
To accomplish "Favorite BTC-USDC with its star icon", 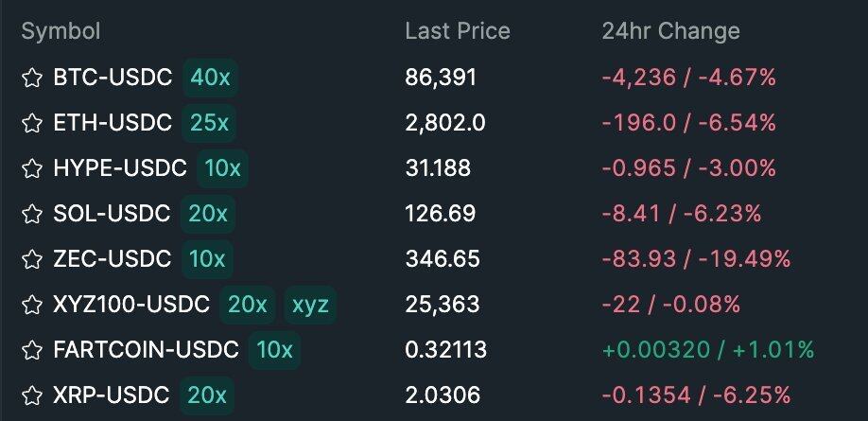I will coord(32,78).
